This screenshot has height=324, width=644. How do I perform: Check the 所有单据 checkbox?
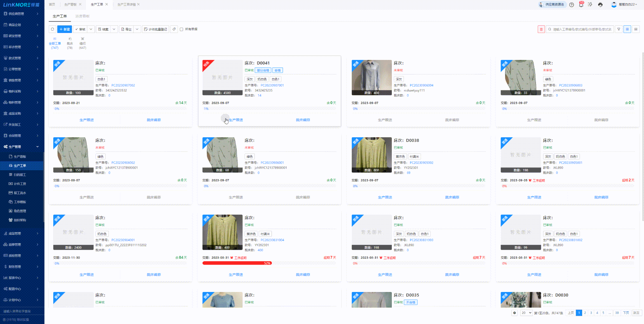[181, 29]
